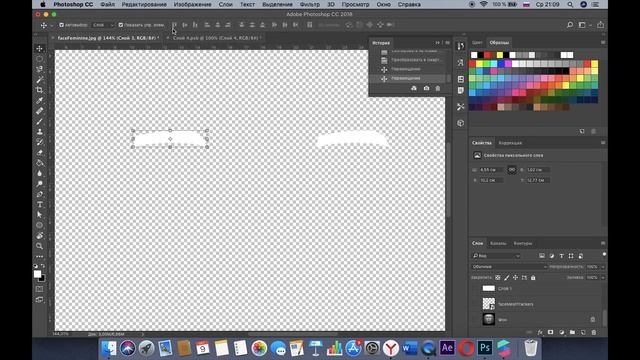Image resolution: width=640 pixels, height=360 pixels.
Task: Switch to the Каналы tab
Action: (x=498, y=243)
